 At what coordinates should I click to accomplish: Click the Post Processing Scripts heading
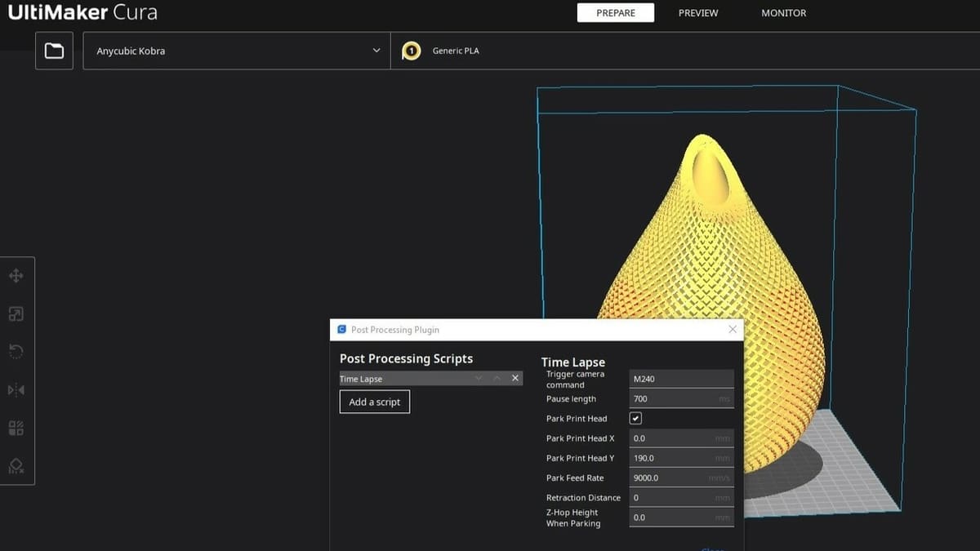coord(406,358)
